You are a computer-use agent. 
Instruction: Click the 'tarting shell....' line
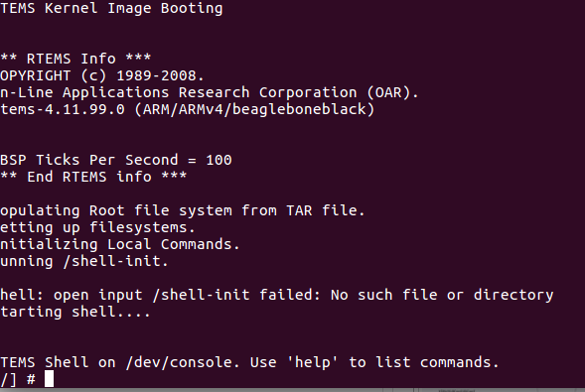pos(75,312)
